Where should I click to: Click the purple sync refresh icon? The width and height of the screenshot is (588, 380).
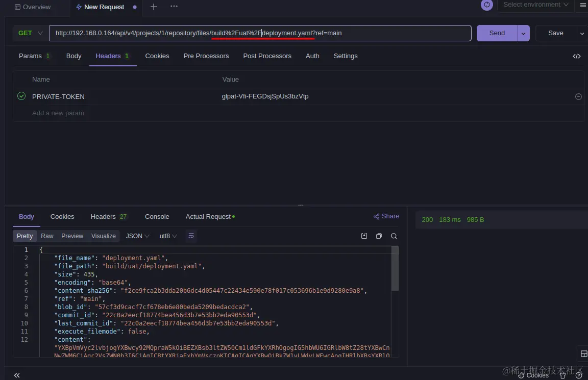(x=487, y=5)
